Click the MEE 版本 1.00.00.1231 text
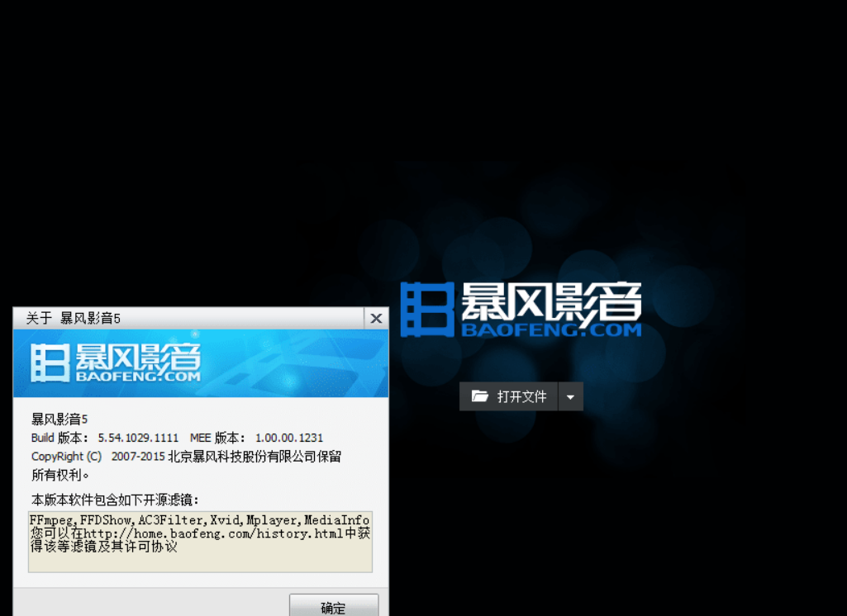 (x=257, y=438)
